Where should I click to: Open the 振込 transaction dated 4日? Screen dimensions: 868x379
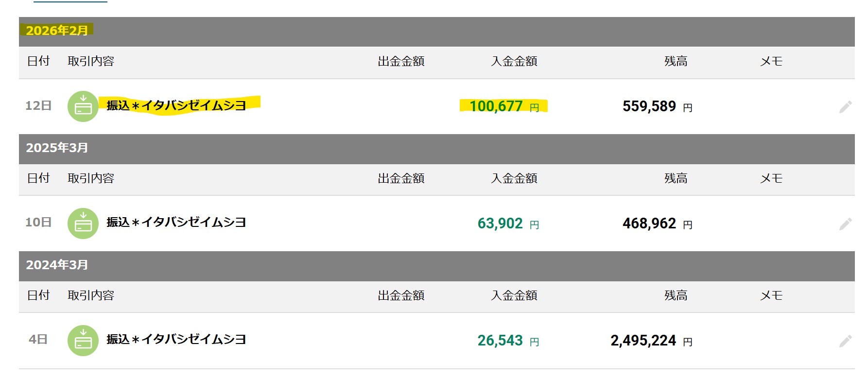176,340
